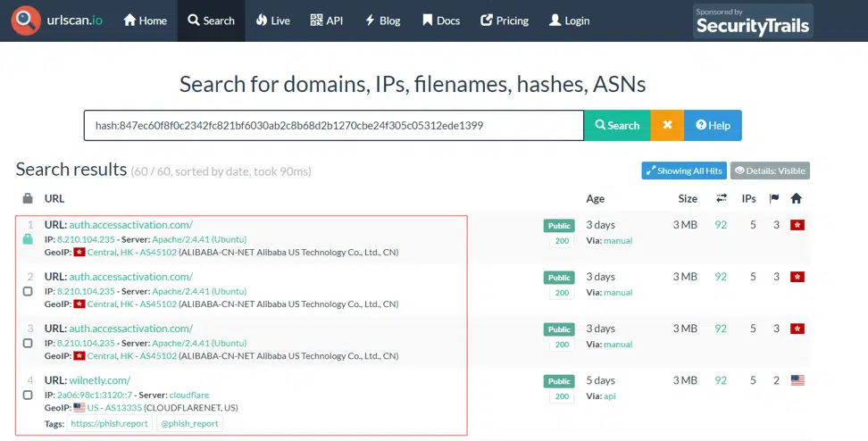Toggle the Details: Visible button
868x441 pixels.
click(x=770, y=171)
